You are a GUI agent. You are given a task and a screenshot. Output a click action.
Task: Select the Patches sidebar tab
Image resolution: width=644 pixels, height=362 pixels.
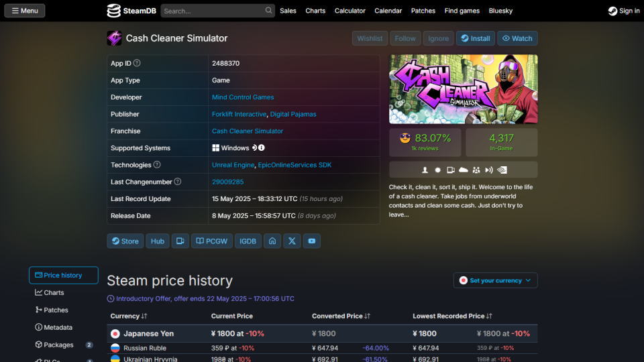[64, 310]
